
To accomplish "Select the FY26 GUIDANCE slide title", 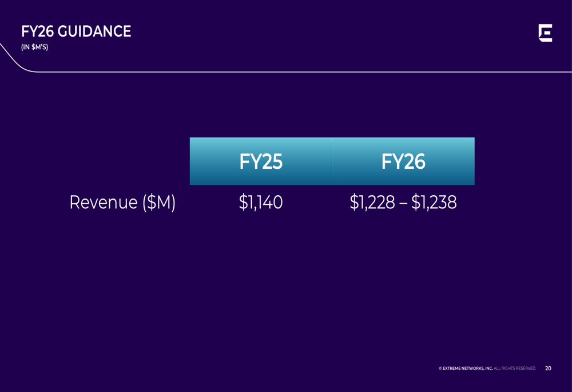I will click(76, 31).
